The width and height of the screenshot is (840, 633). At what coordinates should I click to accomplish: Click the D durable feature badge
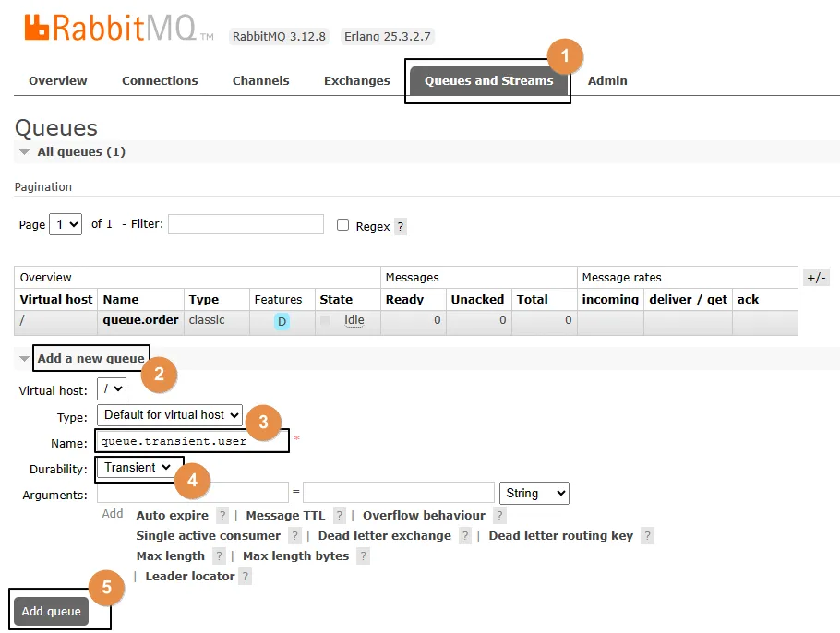pos(282,321)
